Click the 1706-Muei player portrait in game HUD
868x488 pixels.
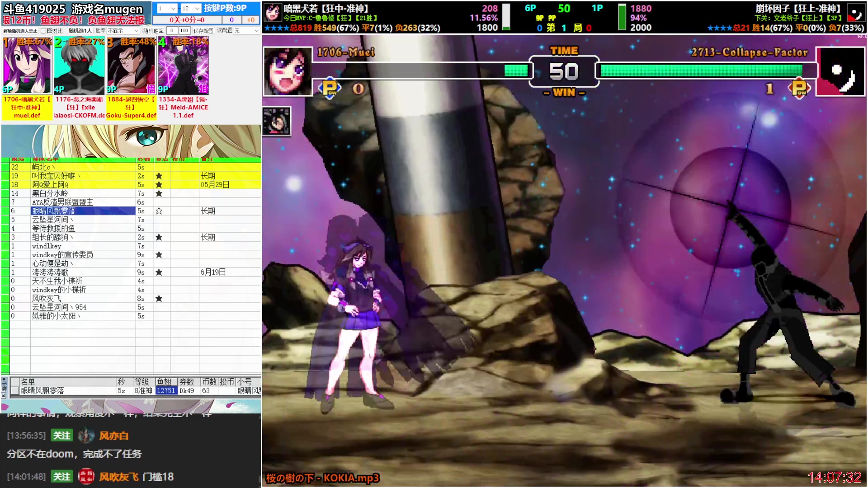click(288, 71)
